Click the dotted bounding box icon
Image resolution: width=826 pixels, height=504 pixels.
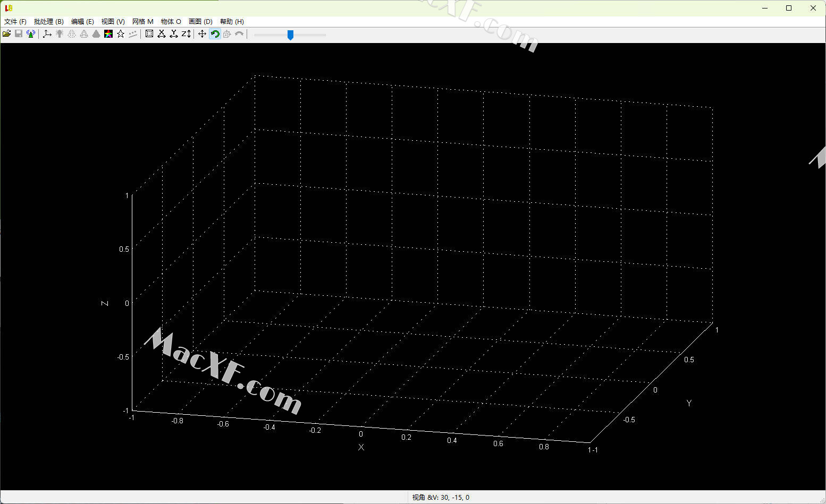[x=149, y=34]
